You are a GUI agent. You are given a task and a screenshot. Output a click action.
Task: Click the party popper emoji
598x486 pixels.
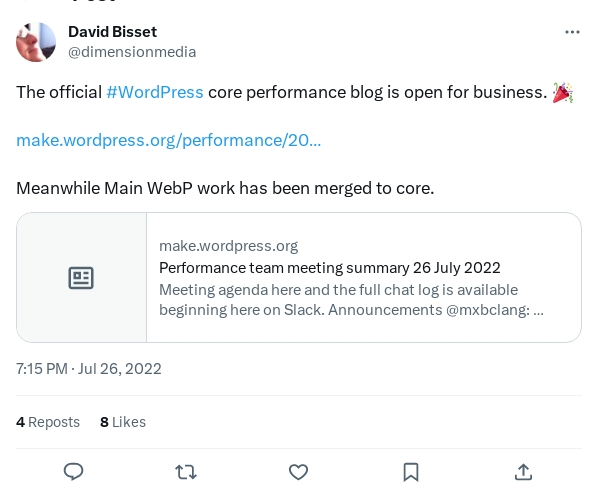563,92
